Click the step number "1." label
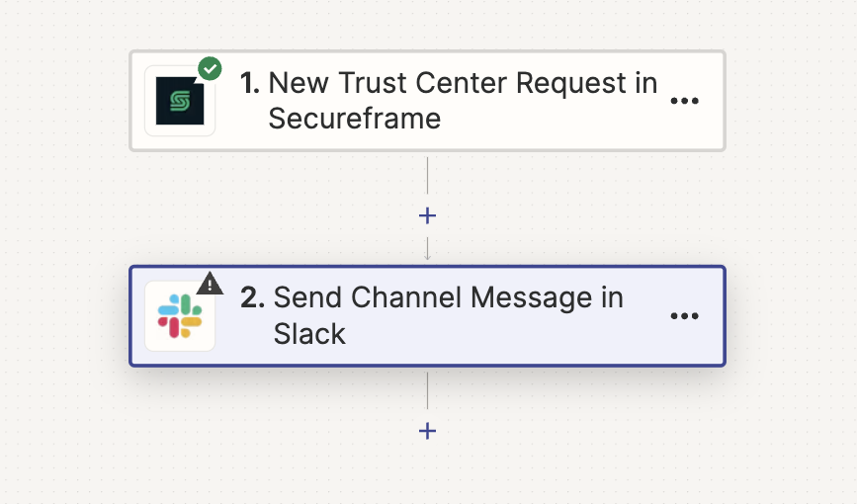 [250, 83]
